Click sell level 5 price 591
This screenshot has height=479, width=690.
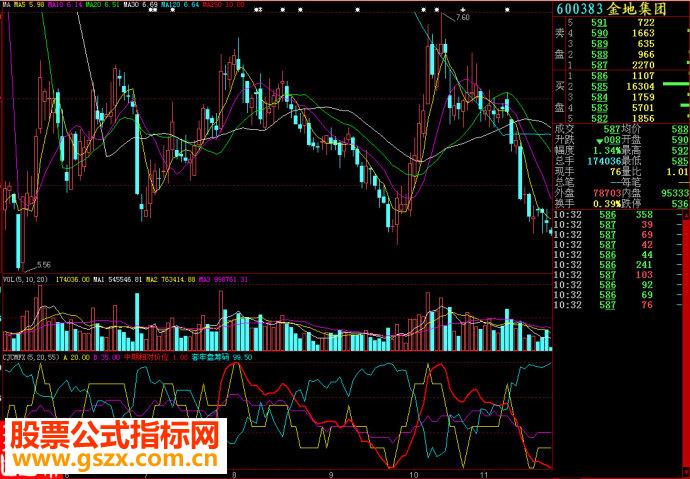599,22
